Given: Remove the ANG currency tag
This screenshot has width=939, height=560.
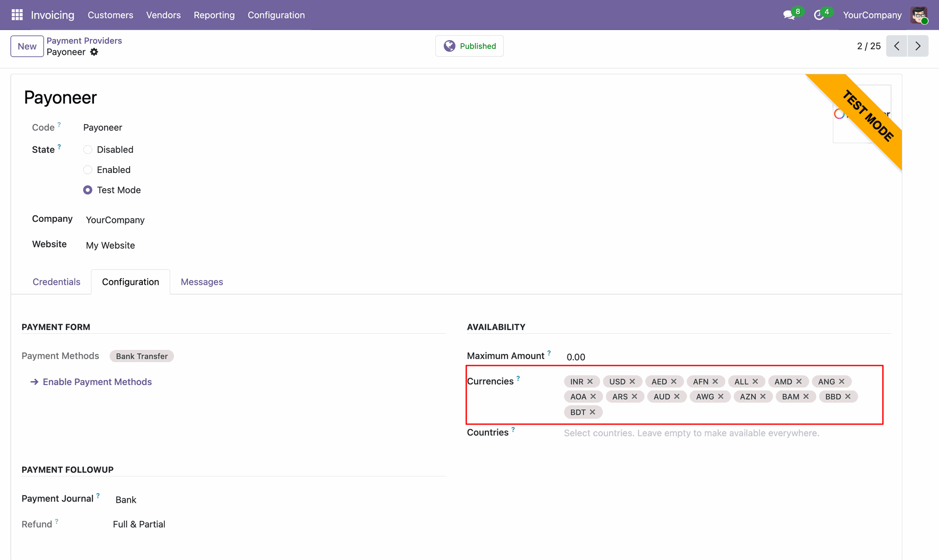Looking at the screenshot, I should (x=842, y=381).
